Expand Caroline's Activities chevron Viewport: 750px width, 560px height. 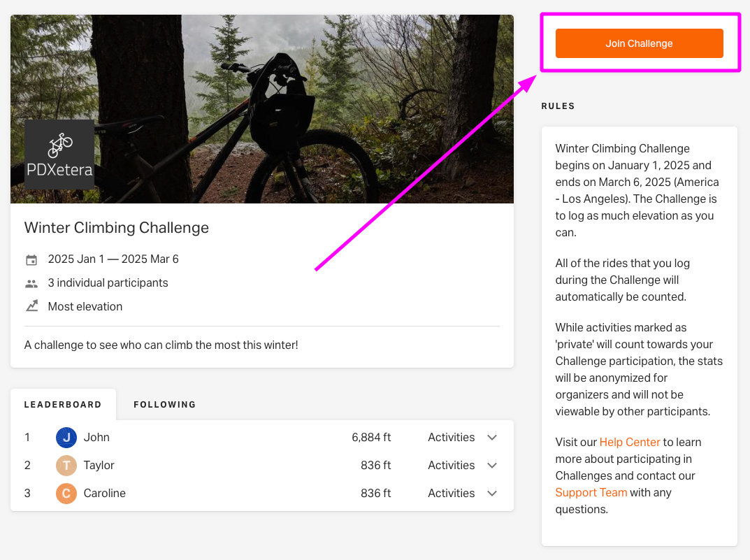click(x=492, y=494)
